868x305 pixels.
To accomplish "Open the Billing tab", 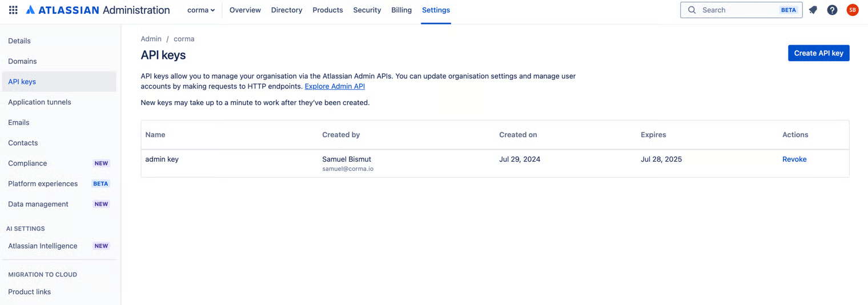I will (401, 10).
